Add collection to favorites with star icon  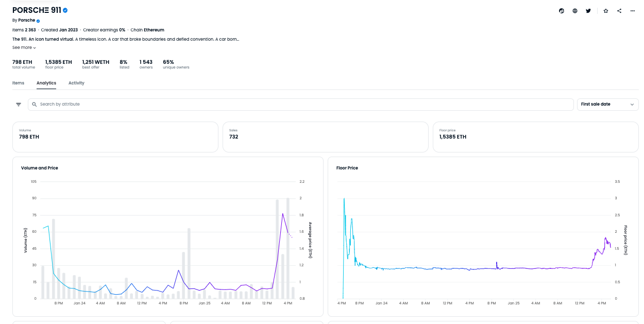pos(606,11)
